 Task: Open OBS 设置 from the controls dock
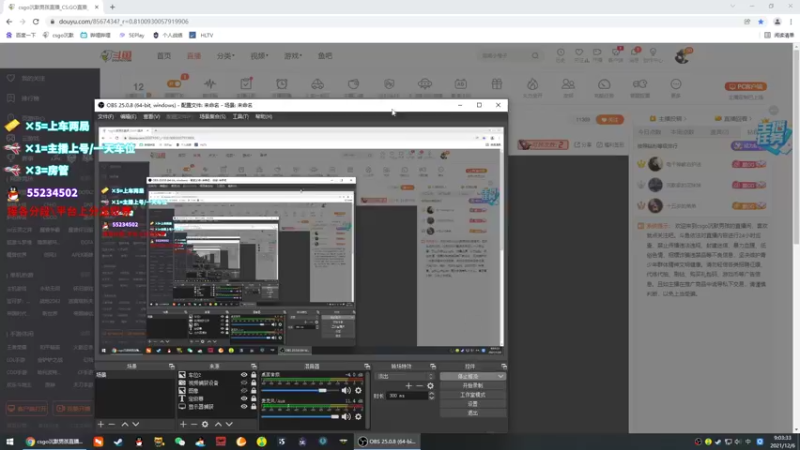[x=472, y=404]
